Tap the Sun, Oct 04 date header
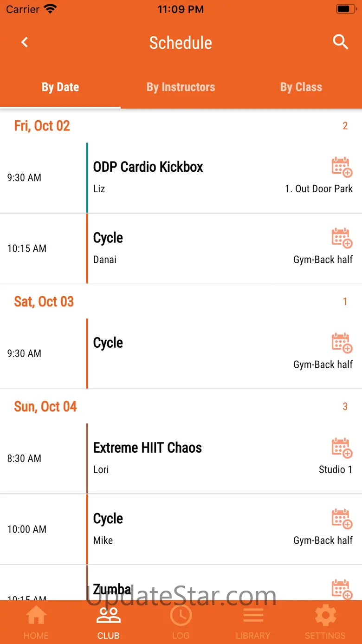362x644 pixels. point(45,407)
